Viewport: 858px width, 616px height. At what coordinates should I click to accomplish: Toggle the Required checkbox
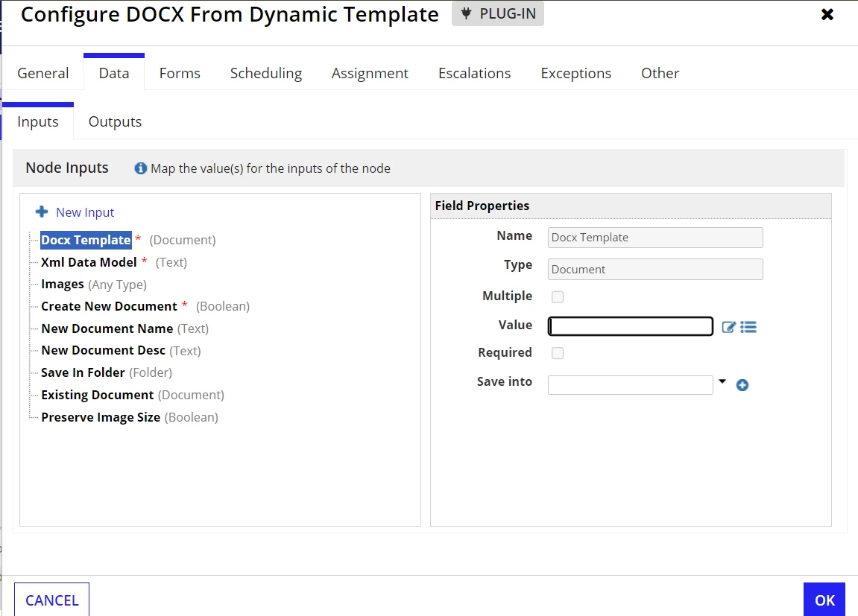tap(558, 353)
